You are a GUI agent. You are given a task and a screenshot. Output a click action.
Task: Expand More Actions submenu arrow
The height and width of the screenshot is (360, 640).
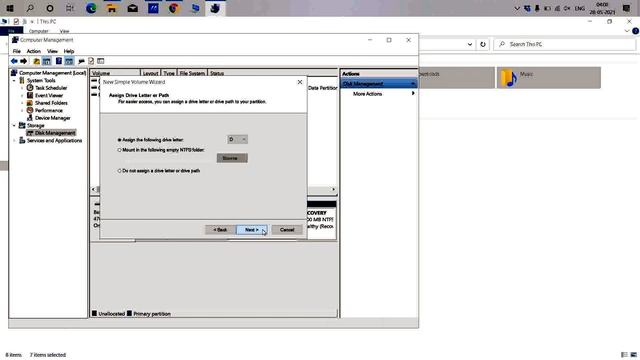pos(413,93)
